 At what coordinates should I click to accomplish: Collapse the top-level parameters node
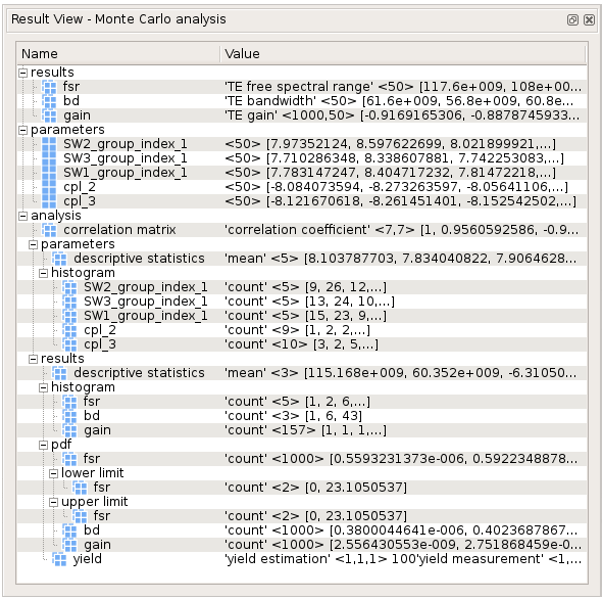(23, 130)
